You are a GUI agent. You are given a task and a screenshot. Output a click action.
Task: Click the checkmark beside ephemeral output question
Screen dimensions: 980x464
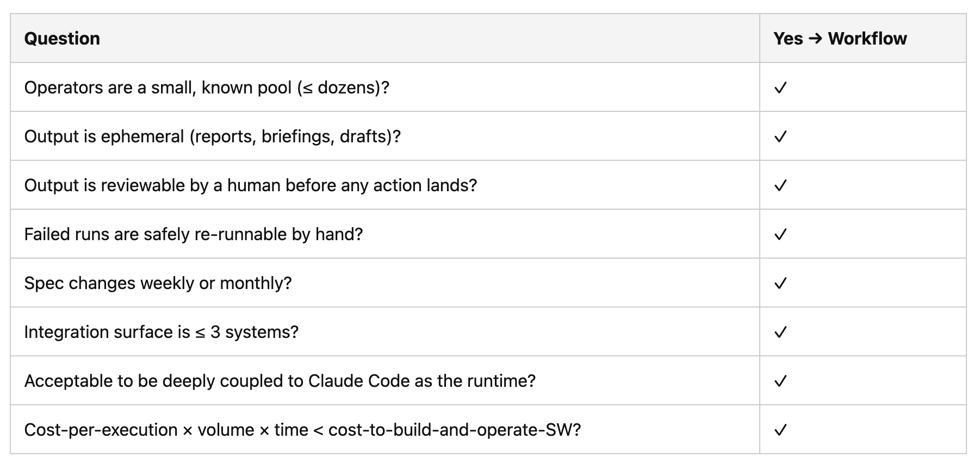pos(780,136)
